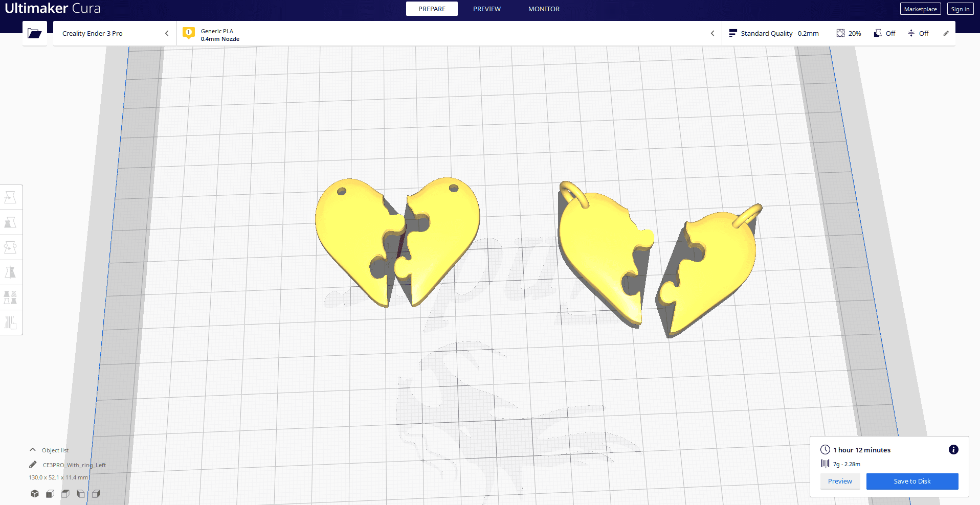Switch to the MONITOR stage

pos(544,9)
